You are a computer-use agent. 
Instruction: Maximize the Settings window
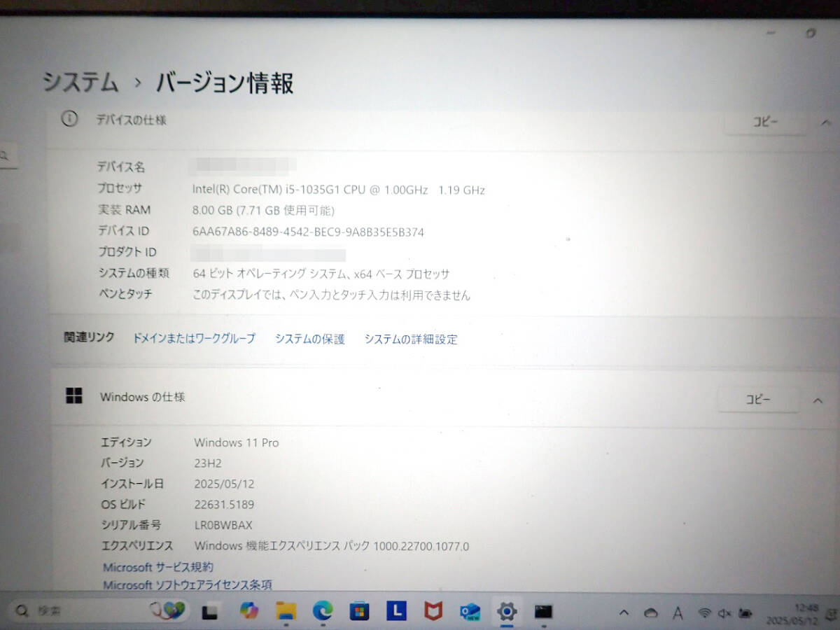coord(811,33)
